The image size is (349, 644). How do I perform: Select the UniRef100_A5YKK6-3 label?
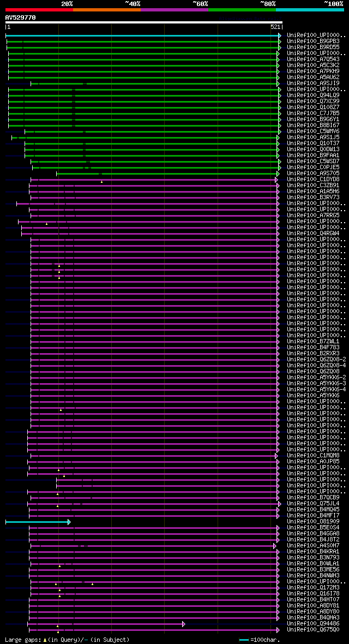[x=317, y=383]
